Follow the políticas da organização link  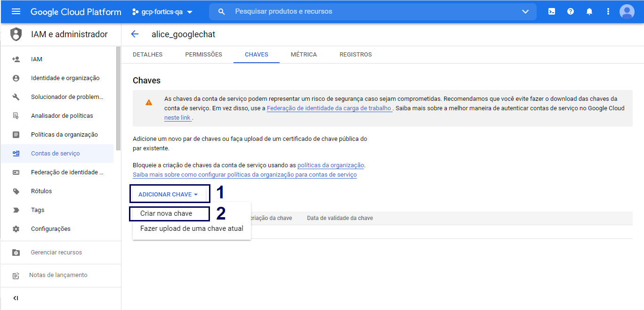331,165
